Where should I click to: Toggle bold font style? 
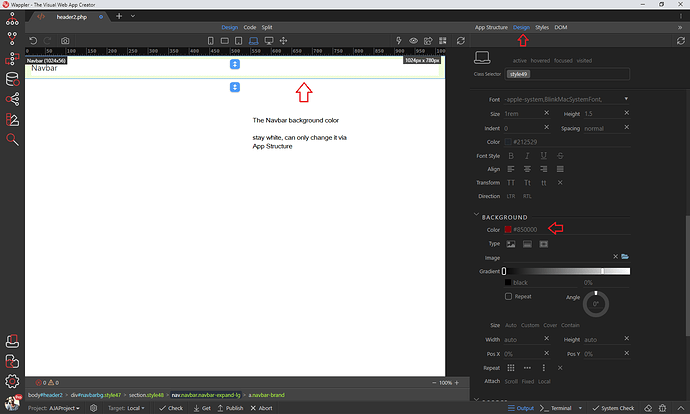(511, 156)
